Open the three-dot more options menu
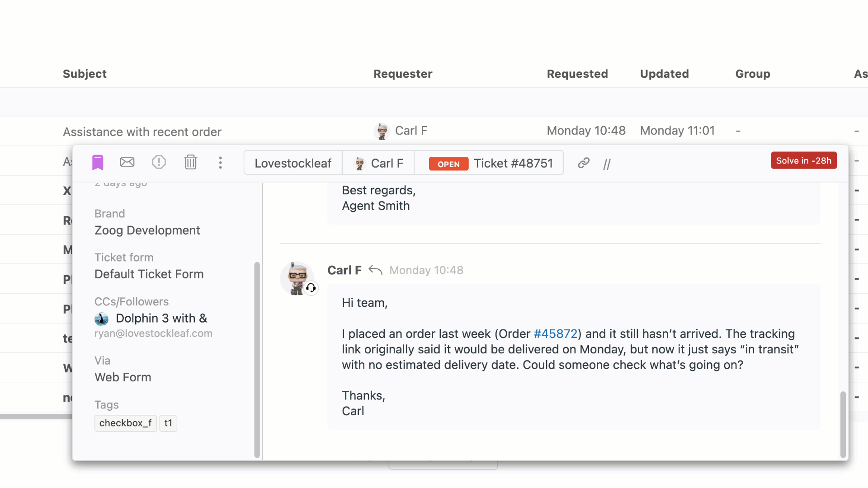Screen dimensions: 868x488 (220, 163)
